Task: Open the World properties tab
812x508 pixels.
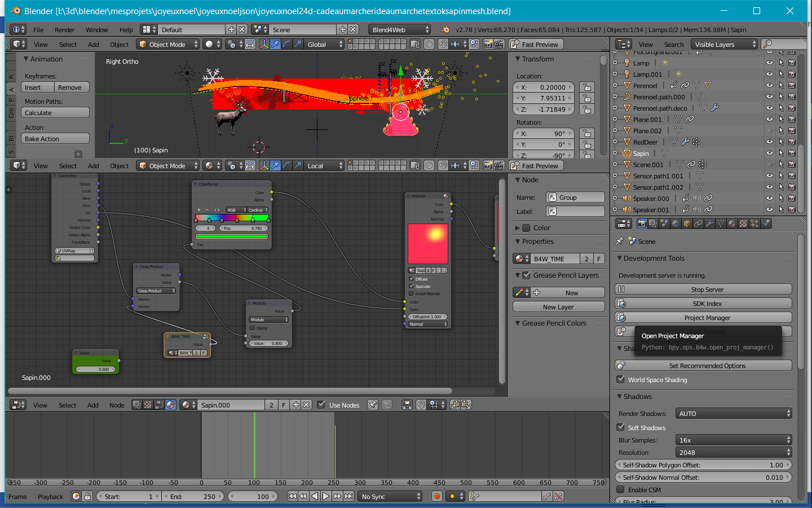Action: tap(676, 224)
